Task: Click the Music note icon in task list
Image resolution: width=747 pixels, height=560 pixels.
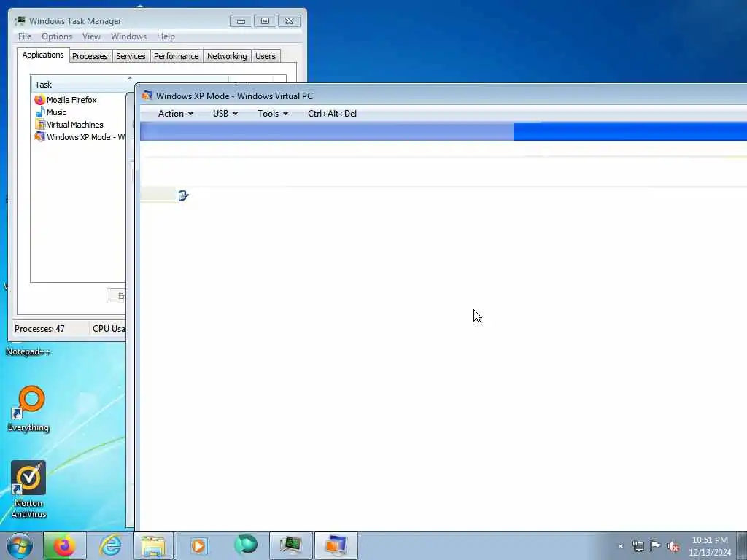Action: click(x=39, y=112)
